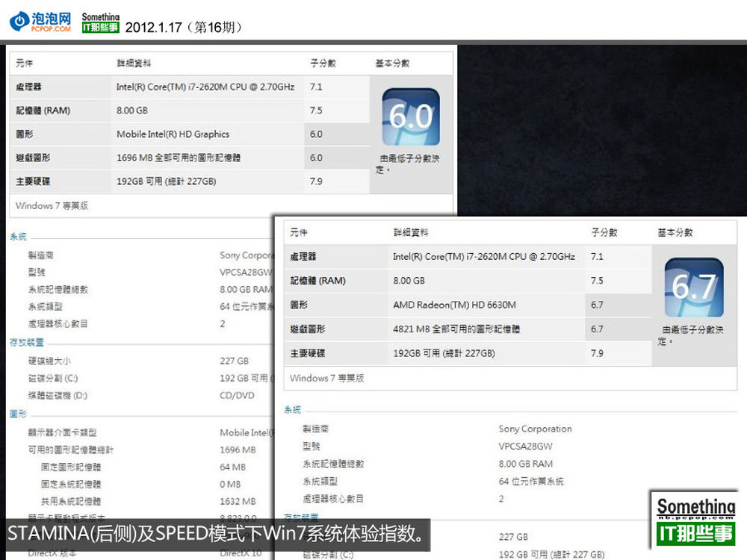The image size is (747, 560).
Task: Click 遊戲圖形 row label in the 6.7 window
Action: pos(308,329)
